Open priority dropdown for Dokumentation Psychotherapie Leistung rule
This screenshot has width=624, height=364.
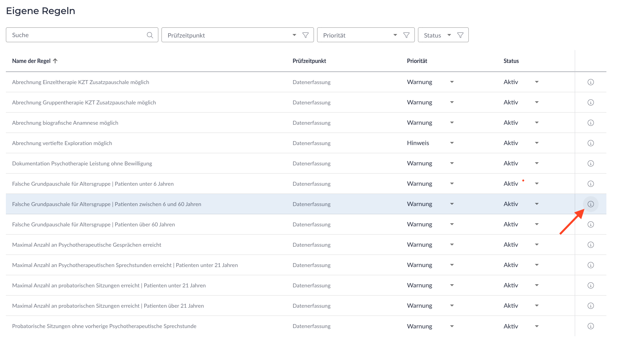coord(452,163)
